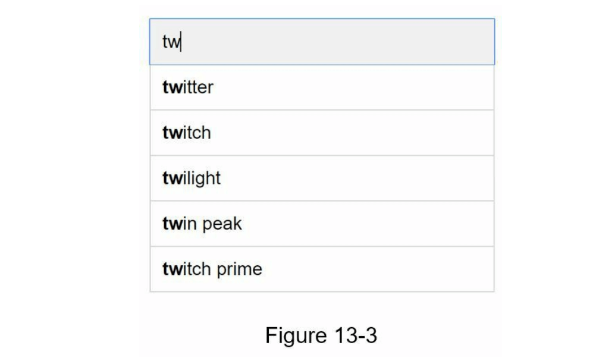This screenshot has height=364, width=596.
Task: Click the bold "tw" prefix in twitch prime
Action: [x=171, y=269]
